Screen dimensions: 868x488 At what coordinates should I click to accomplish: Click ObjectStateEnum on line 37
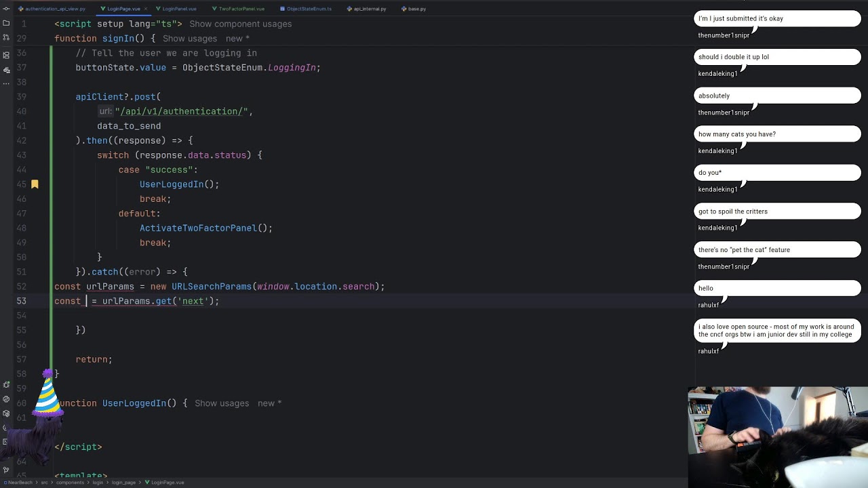click(x=222, y=68)
